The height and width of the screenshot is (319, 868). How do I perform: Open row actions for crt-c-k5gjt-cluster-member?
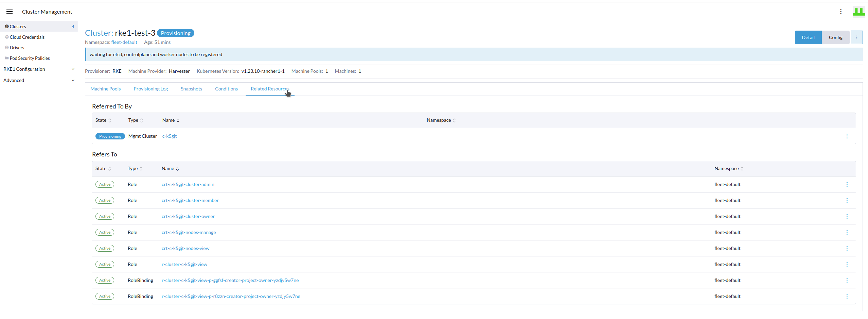[847, 200]
